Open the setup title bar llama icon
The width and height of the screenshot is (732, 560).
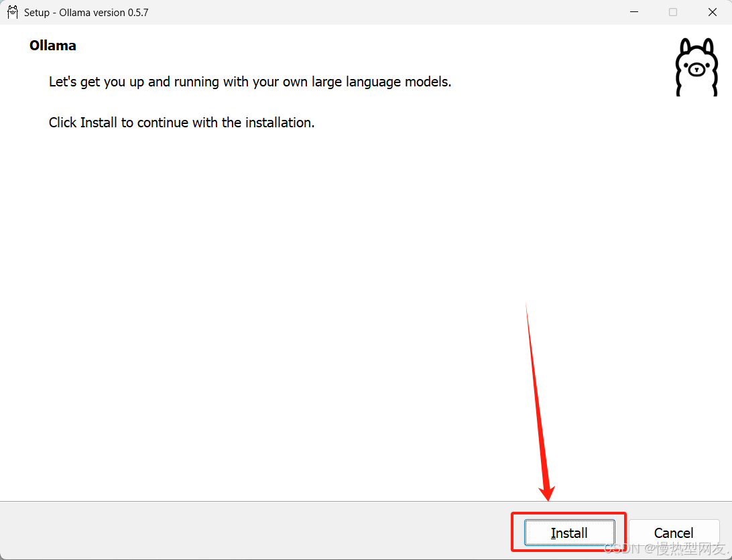pos(13,12)
